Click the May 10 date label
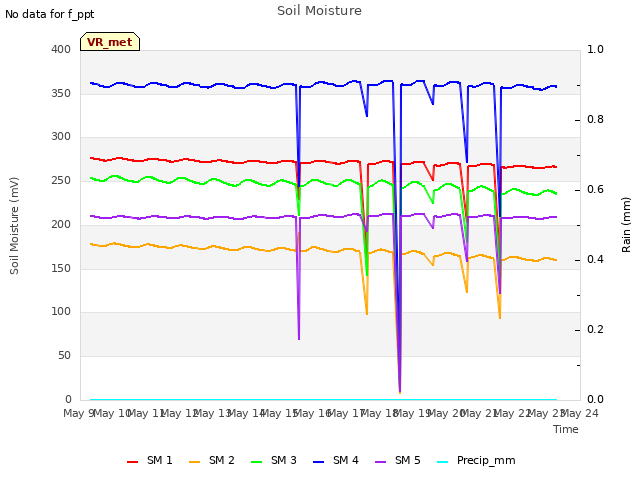 coord(112,414)
